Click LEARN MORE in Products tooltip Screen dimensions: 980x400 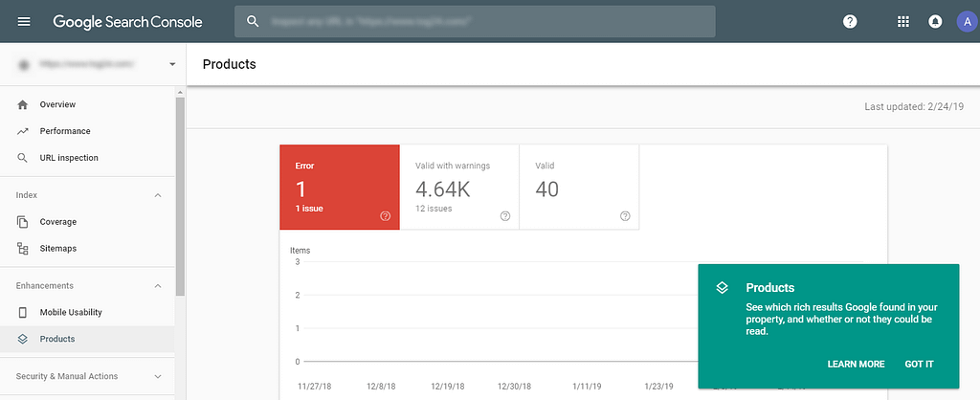pos(857,364)
